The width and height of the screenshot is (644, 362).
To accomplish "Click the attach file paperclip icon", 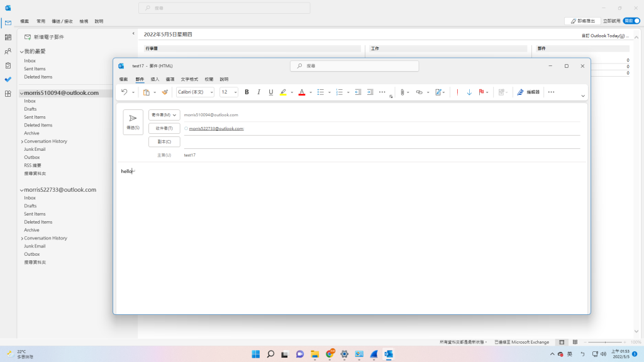I will [x=402, y=92].
